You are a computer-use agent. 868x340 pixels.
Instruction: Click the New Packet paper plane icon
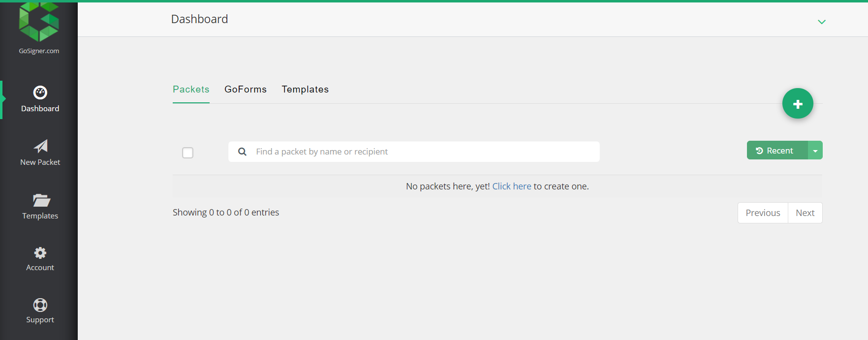40,146
